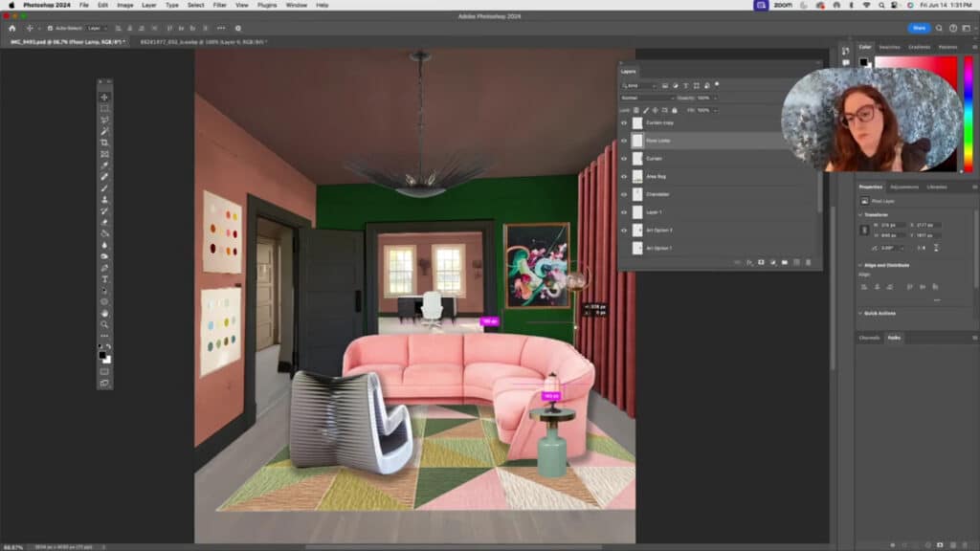Click the create new group folder icon
980x551 pixels.
coord(784,262)
